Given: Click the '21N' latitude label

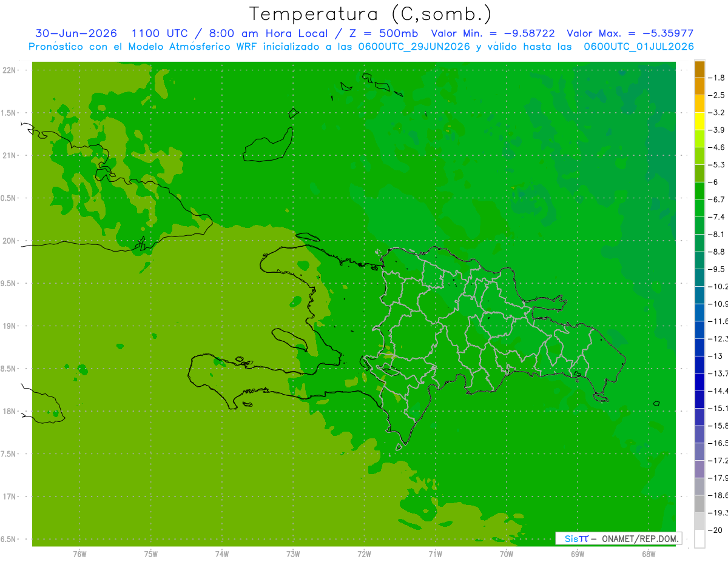Looking at the screenshot, I should (x=9, y=156).
